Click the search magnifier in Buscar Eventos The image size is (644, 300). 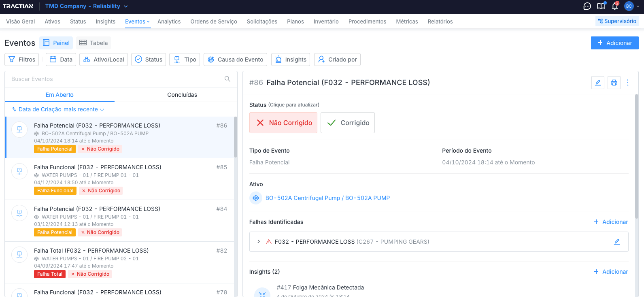[x=227, y=79]
